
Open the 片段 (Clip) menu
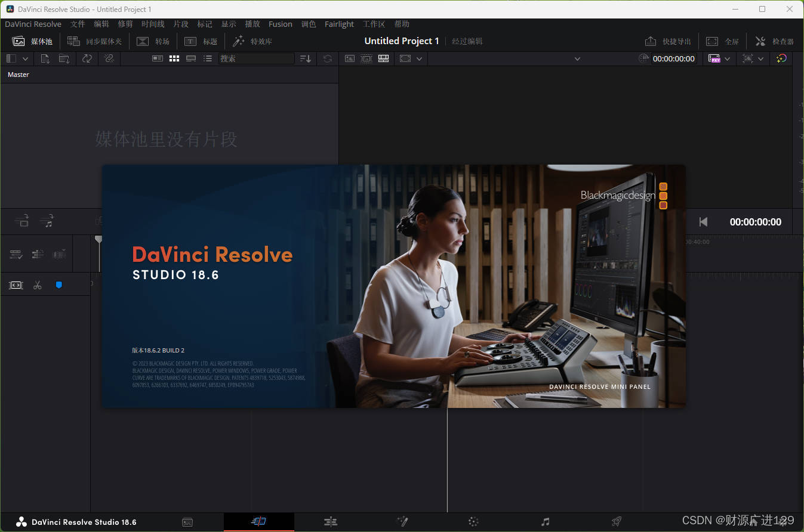click(181, 24)
